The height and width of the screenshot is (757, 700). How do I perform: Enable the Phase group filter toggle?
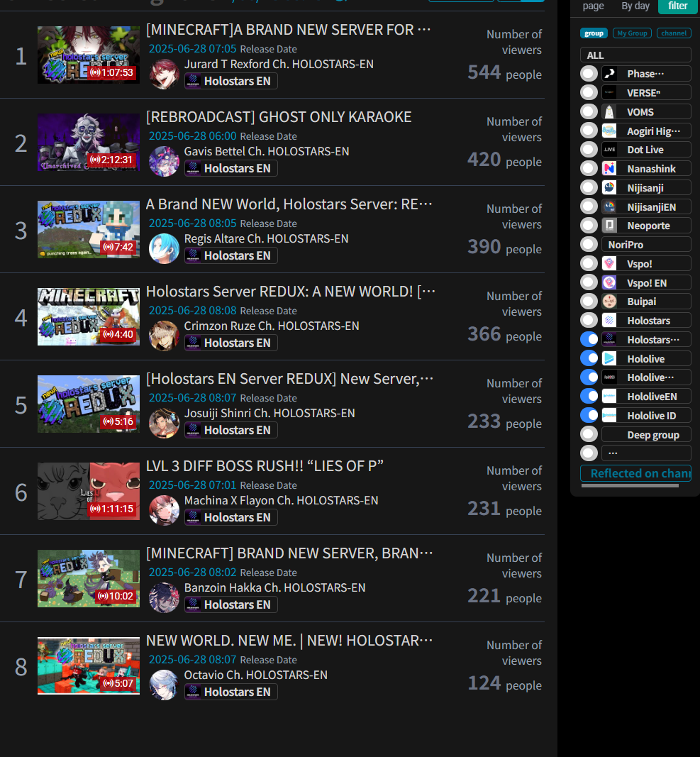(x=589, y=73)
